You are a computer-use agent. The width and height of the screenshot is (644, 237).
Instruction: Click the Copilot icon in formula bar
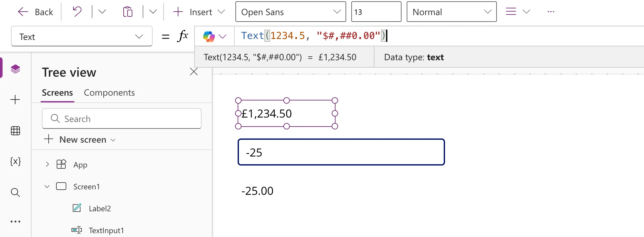tap(209, 36)
